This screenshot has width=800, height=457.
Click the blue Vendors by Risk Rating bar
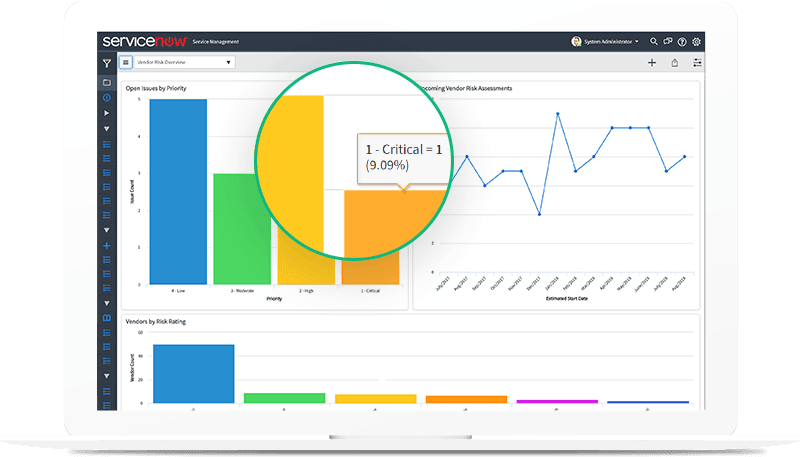(193, 374)
